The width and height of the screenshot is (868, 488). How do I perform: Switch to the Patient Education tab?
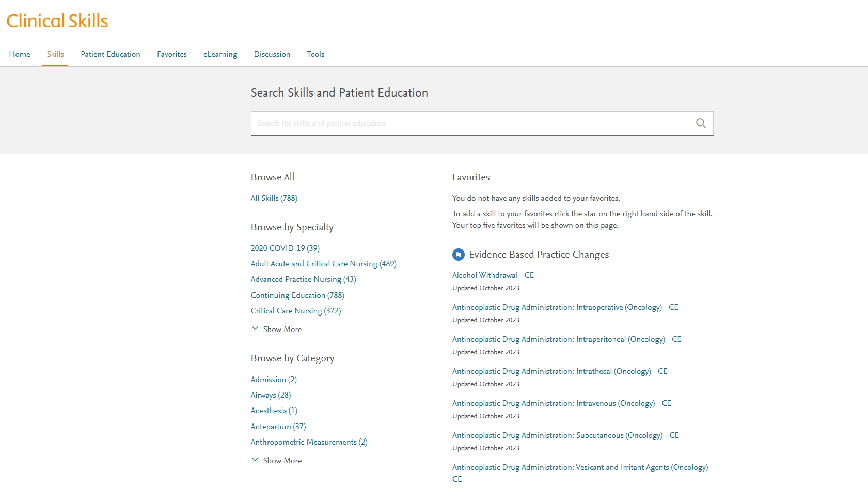coord(111,54)
